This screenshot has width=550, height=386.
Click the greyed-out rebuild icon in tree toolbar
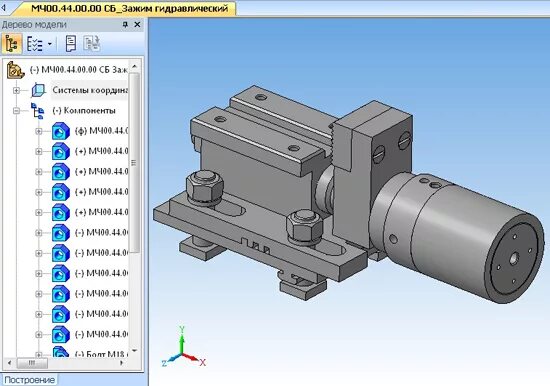[x=92, y=44]
